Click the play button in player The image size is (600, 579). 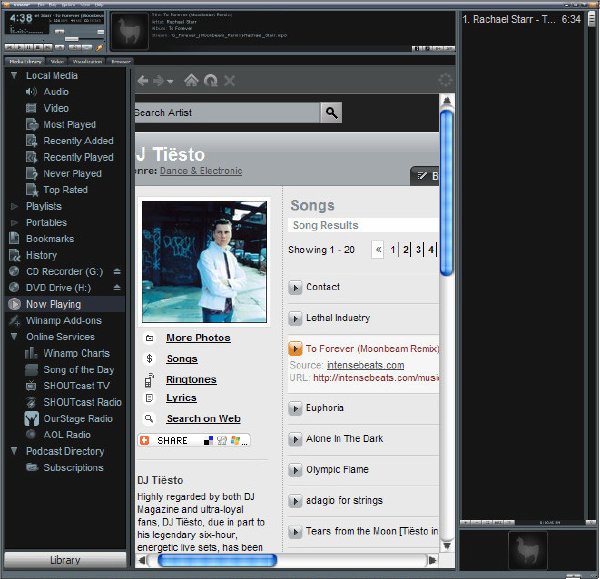(x=19, y=47)
